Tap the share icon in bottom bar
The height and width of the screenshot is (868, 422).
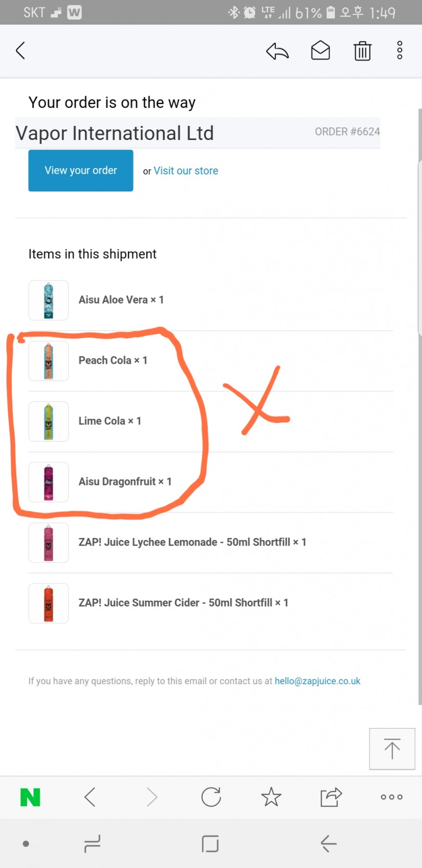[x=331, y=797]
